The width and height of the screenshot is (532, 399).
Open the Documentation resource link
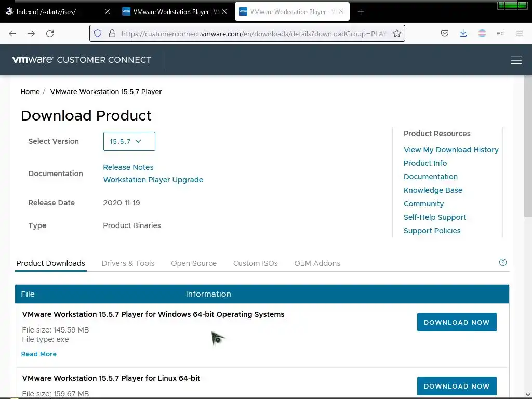(431, 177)
